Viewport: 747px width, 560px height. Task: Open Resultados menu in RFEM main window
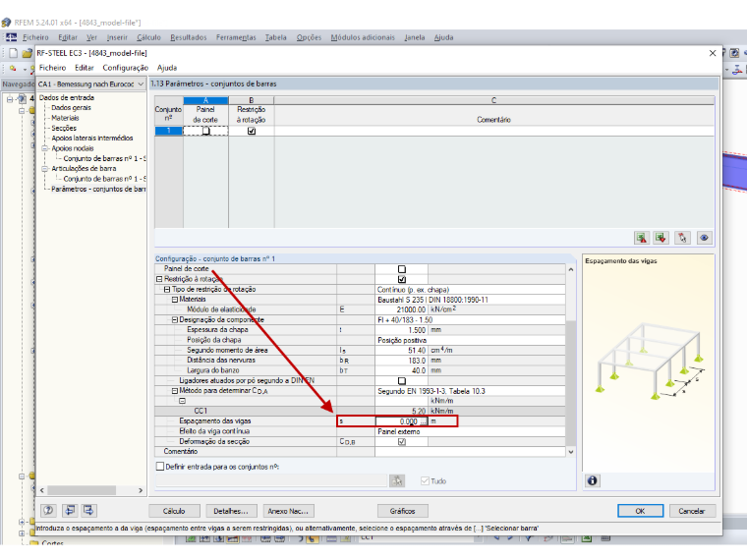pos(189,37)
